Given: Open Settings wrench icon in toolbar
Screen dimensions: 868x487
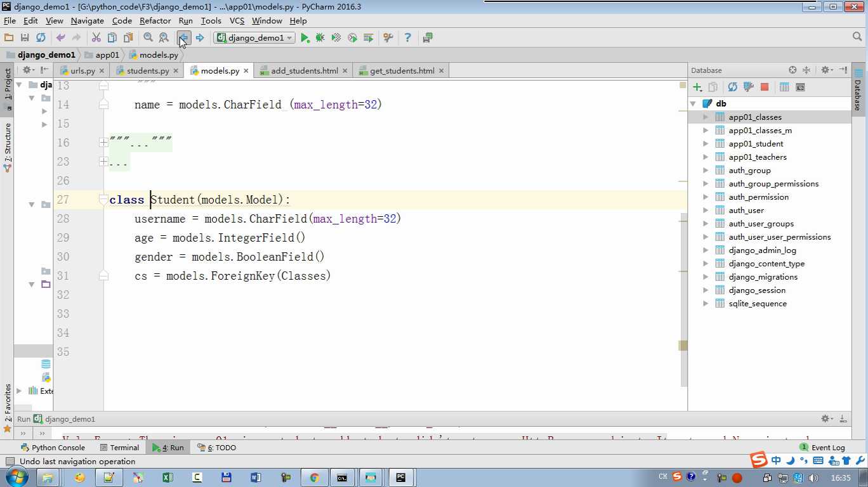Looking at the screenshot, I should pyautogui.click(x=388, y=38).
